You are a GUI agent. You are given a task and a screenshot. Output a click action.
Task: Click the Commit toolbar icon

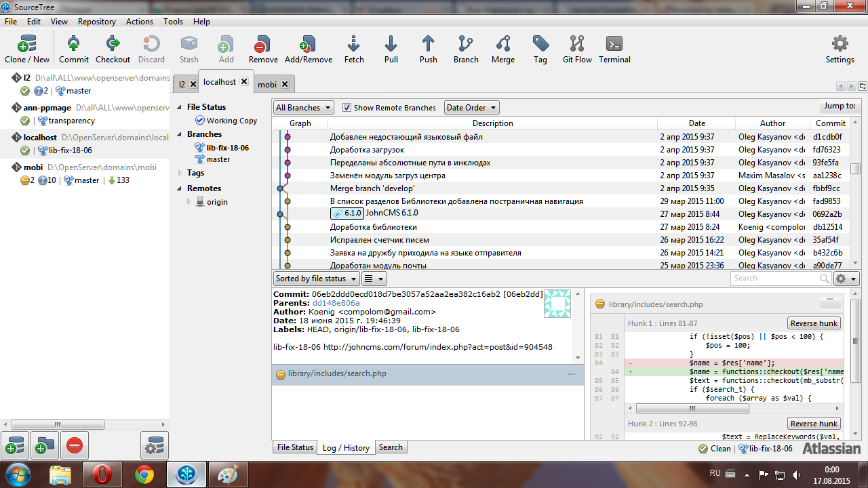coord(73,45)
